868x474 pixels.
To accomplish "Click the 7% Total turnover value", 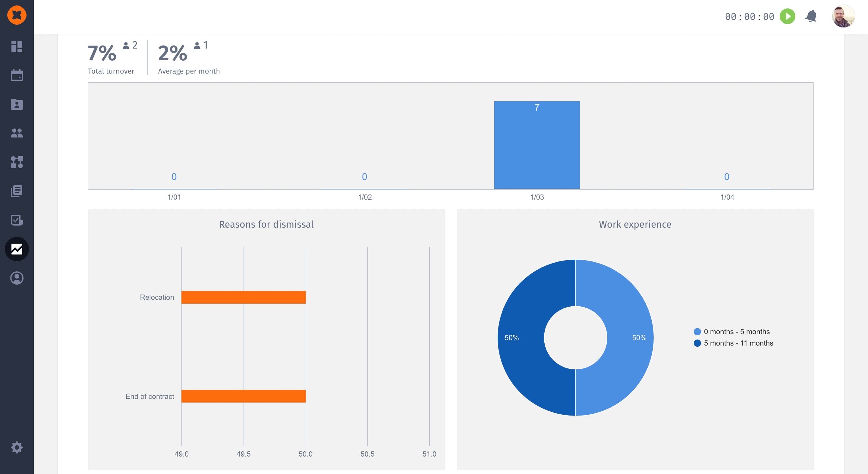I will point(102,53).
